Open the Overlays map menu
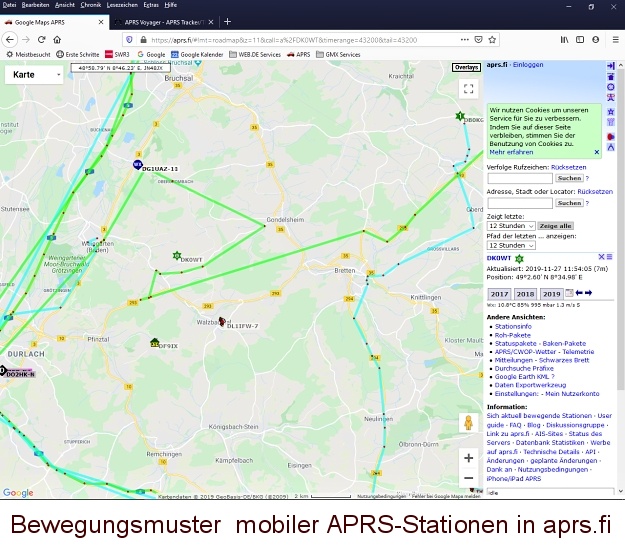Screen dimensions: 625x550 (x=466, y=67)
